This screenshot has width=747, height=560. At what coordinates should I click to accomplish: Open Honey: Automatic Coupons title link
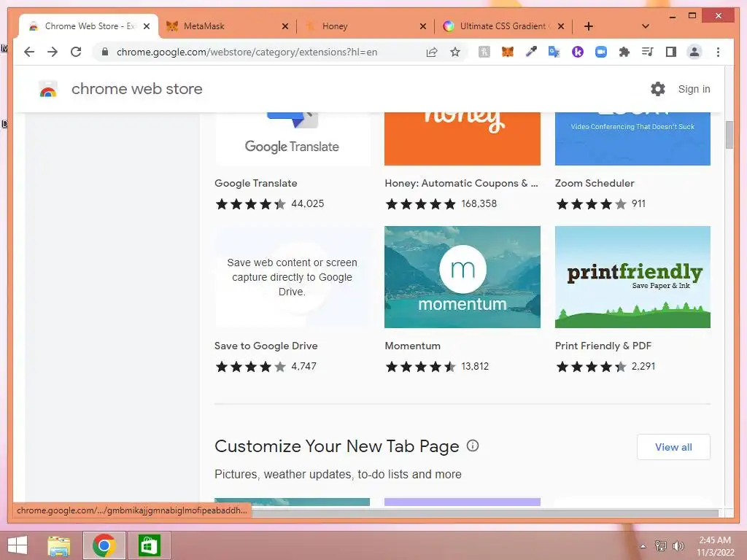coord(461,183)
